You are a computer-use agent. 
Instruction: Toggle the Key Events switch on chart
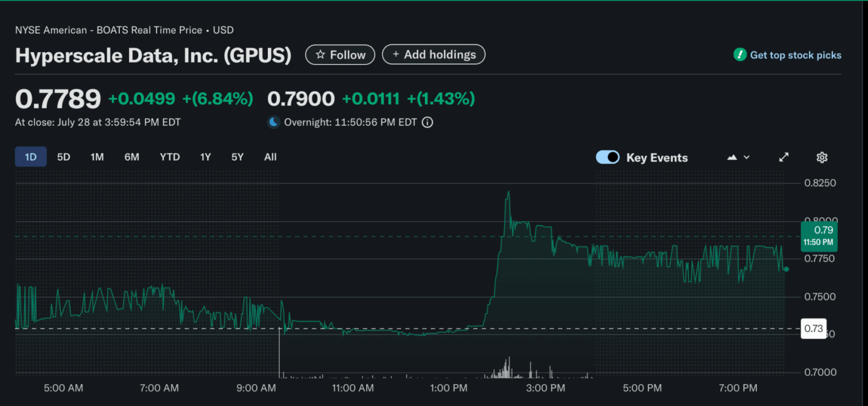(x=607, y=157)
